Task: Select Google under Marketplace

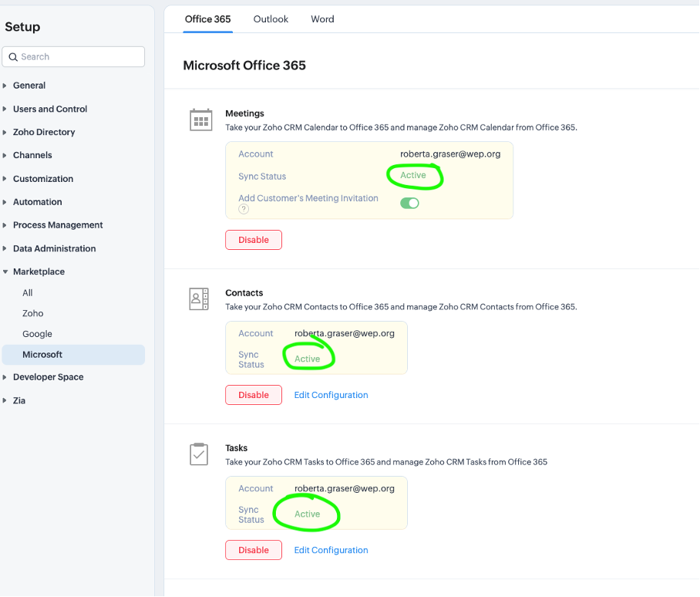Action: click(x=37, y=334)
